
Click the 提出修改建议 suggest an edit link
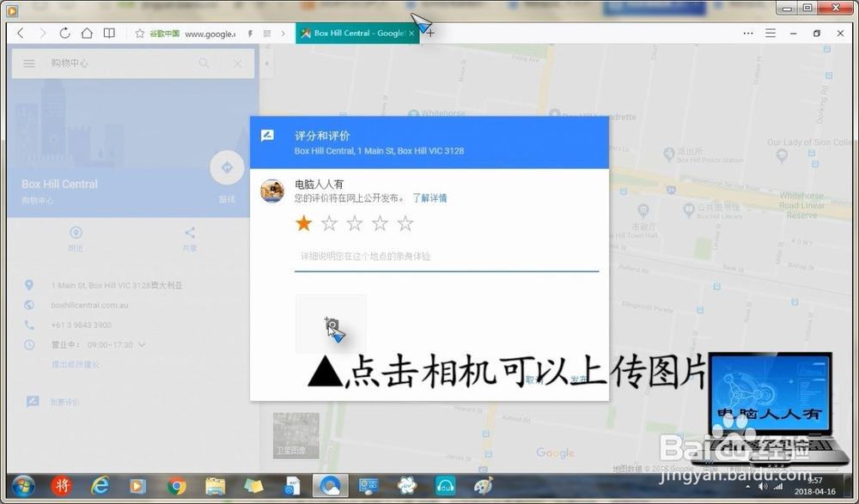(x=75, y=364)
